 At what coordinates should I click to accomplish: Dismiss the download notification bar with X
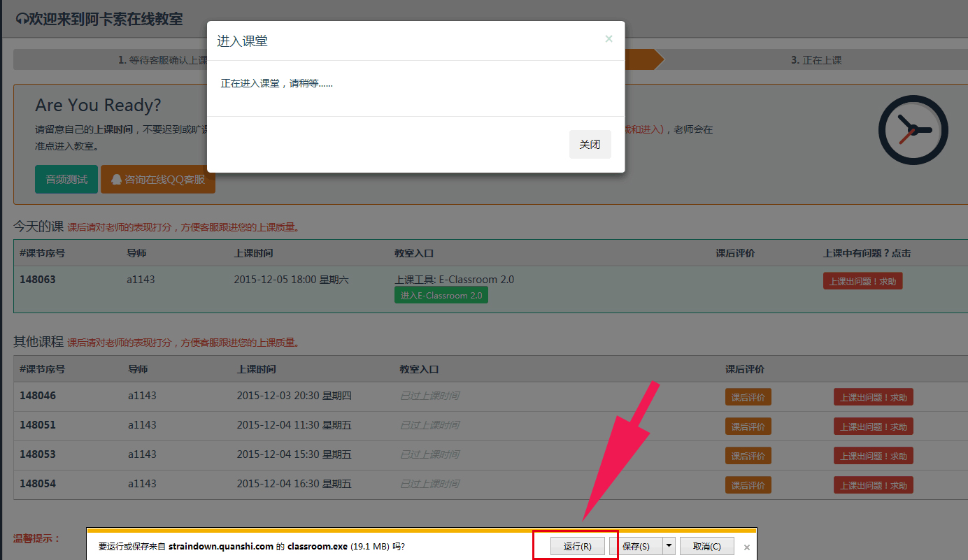click(747, 547)
